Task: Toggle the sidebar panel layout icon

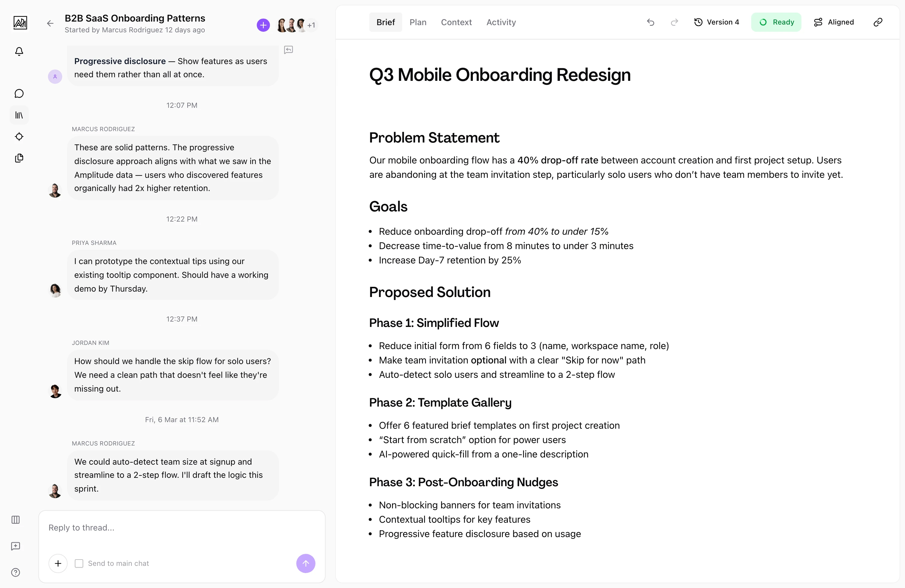Action: click(16, 519)
